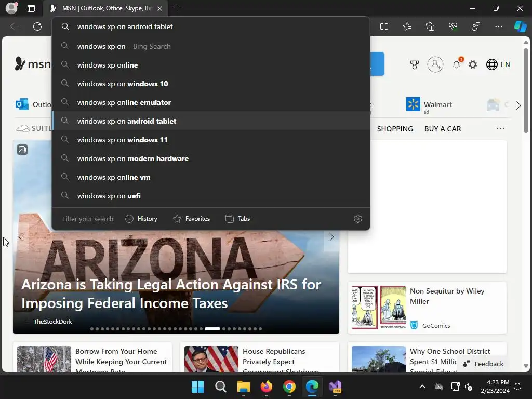This screenshot has width=532, height=399.
Task: Click the back navigation arrow
Action: click(14, 26)
